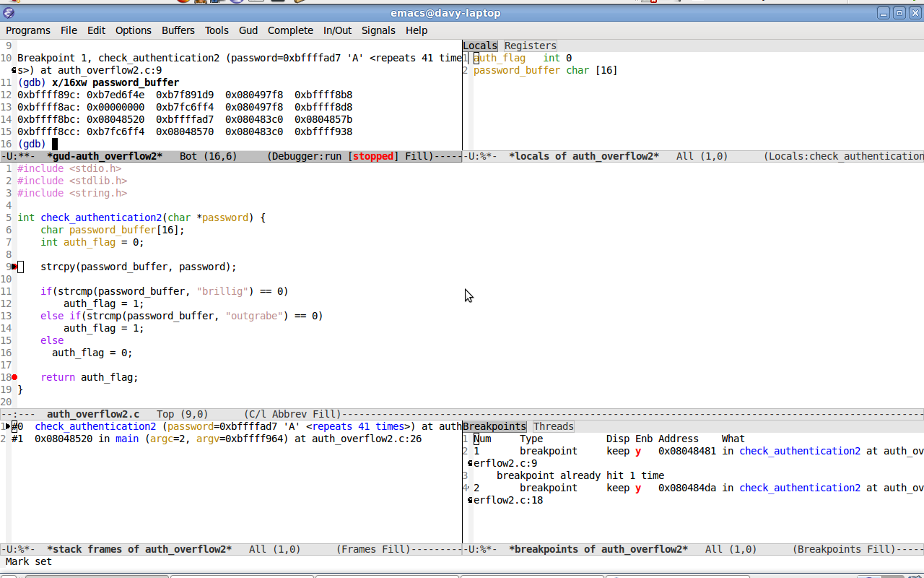Click the red breakpoint dot on line 18
Screen dimensions: 924x578
pyautogui.click(x=14, y=377)
